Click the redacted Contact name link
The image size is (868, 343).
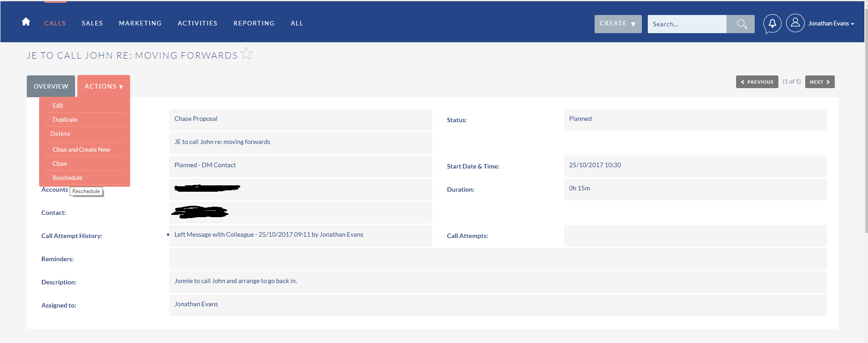(200, 212)
